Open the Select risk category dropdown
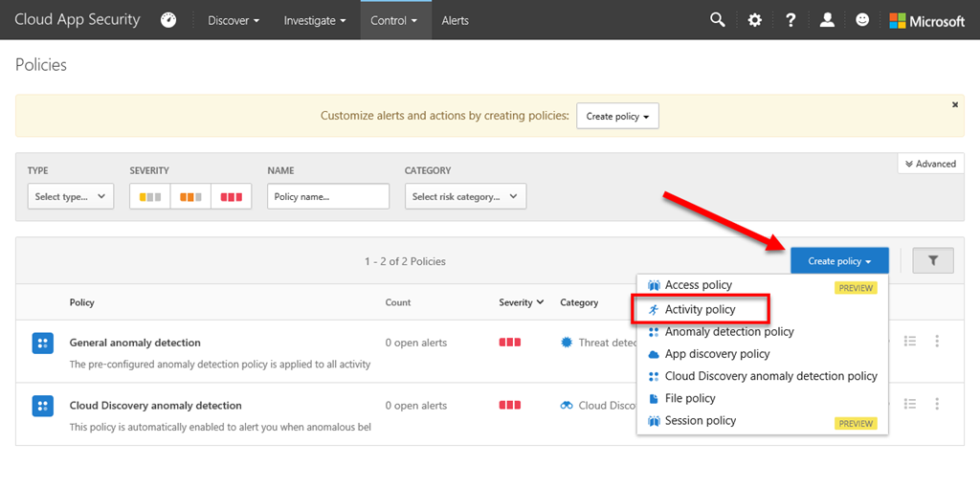This screenshot has width=980, height=488. [466, 197]
